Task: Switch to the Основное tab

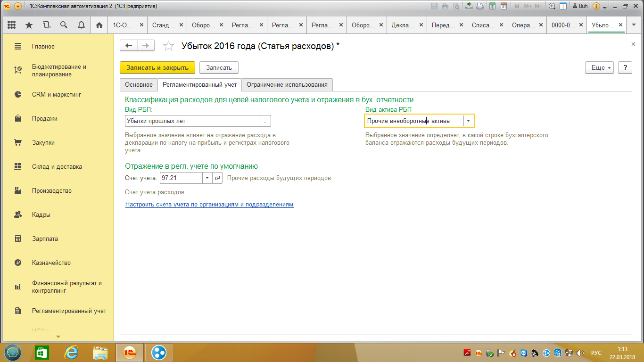Action: 139,84
